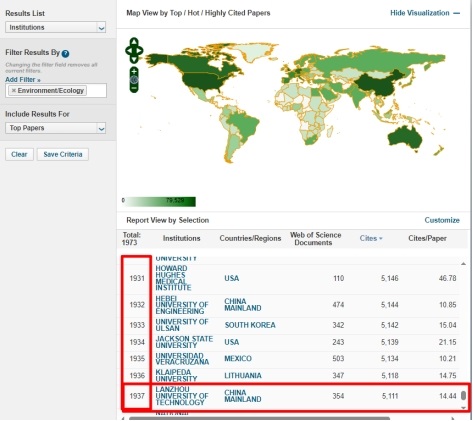This screenshot has width=473, height=421.
Task: Click the Hide Visualization link
Action: click(420, 13)
